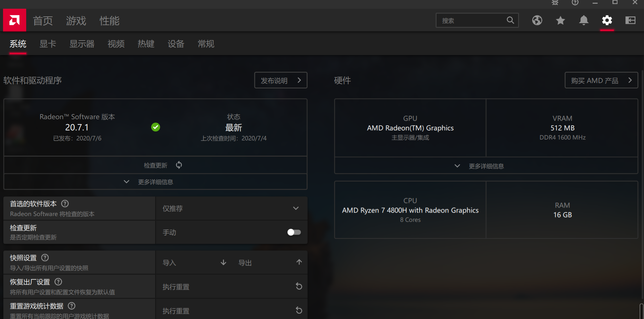Click the 导出 up arrow icon
Viewport: 644px width, 319px height.
tap(299, 262)
